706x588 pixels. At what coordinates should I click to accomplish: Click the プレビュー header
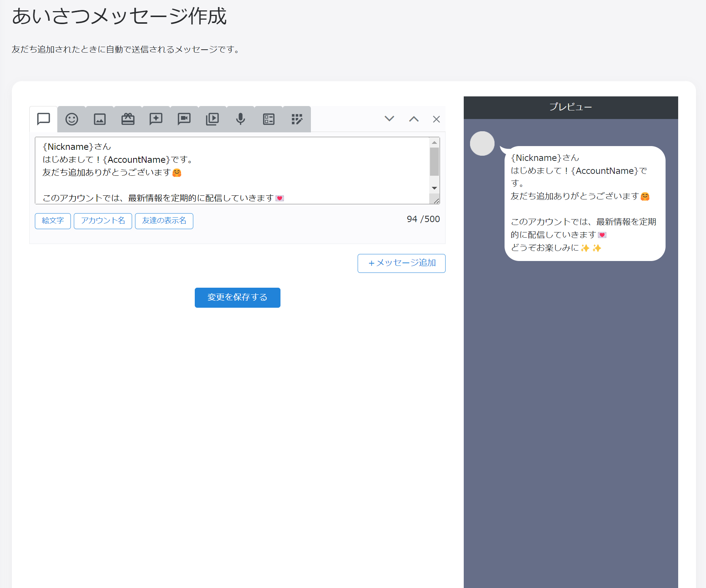tap(571, 108)
